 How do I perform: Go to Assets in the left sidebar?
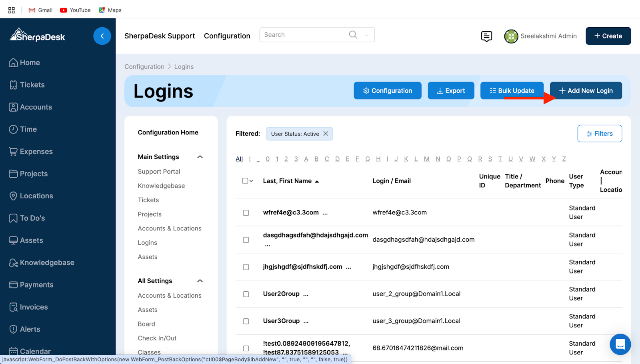[x=31, y=240]
